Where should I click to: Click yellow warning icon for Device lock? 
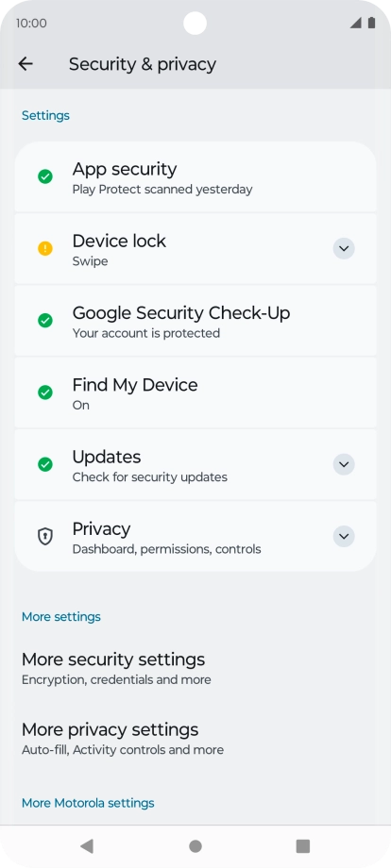pyautogui.click(x=44, y=248)
